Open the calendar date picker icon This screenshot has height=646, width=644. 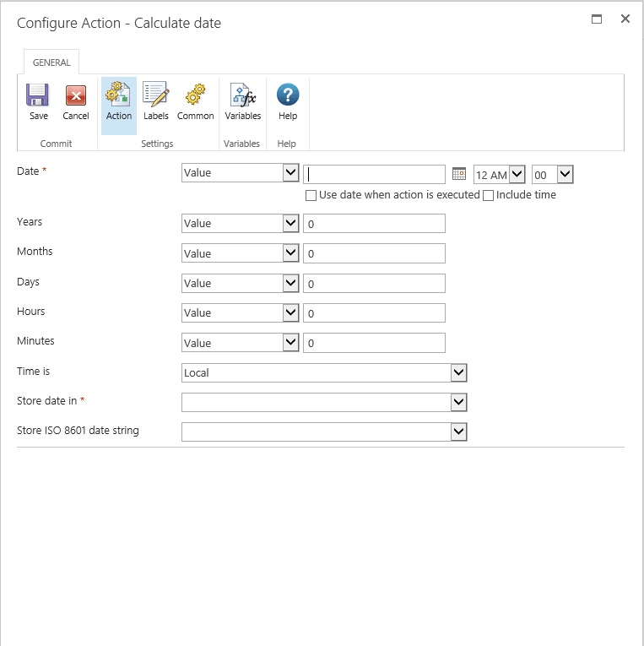459,174
